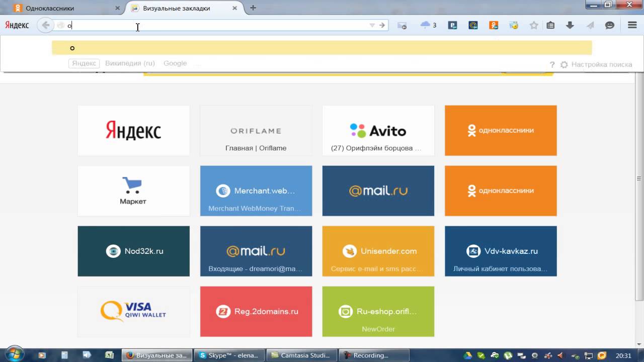Click the dark blue P extension icon
This screenshot has height=362, width=644.
click(x=452, y=25)
